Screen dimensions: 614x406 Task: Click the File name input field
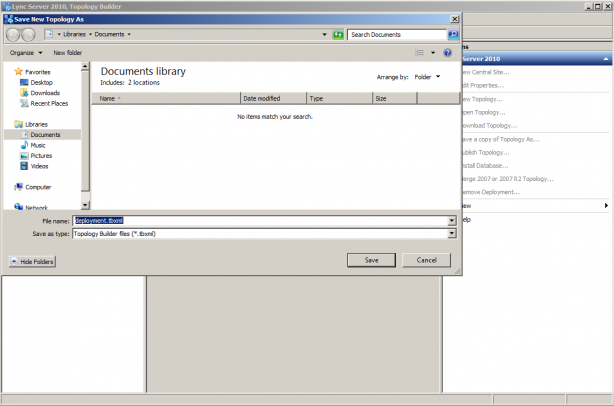pos(261,221)
